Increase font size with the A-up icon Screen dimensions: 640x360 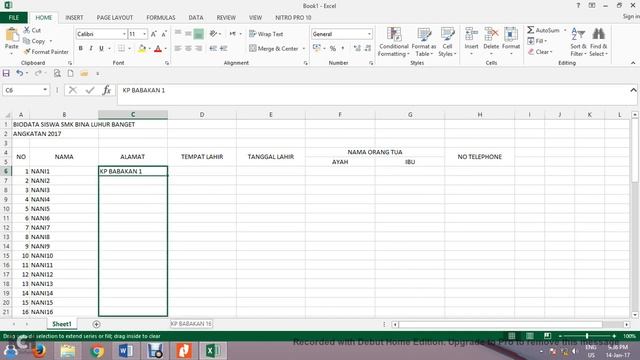(x=154, y=34)
